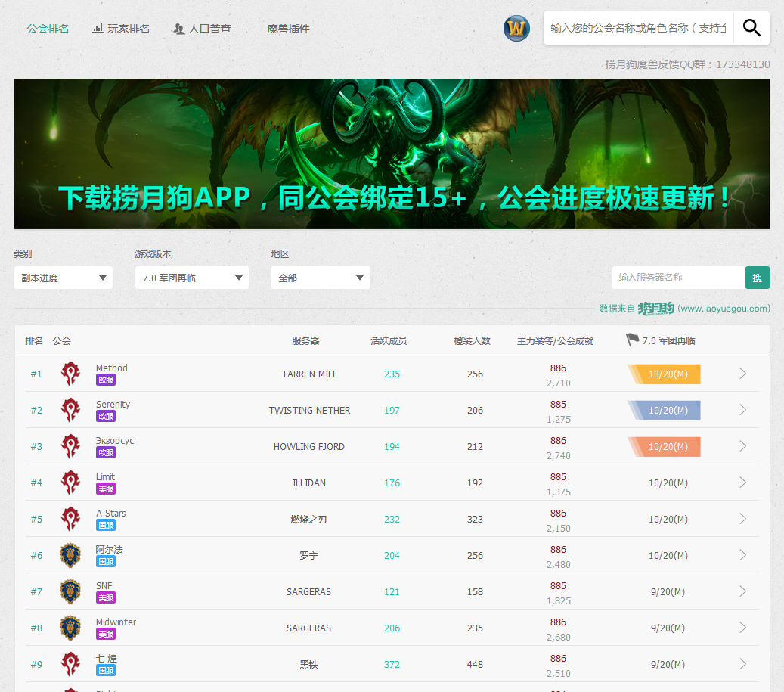Expand A Stars row with right chevron
Viewport: 784px width, 692px height.
[743, 519]
